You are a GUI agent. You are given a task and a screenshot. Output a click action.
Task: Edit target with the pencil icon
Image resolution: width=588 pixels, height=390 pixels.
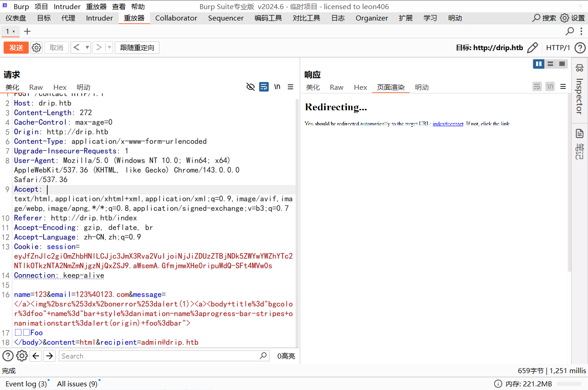tap(532, 48)
